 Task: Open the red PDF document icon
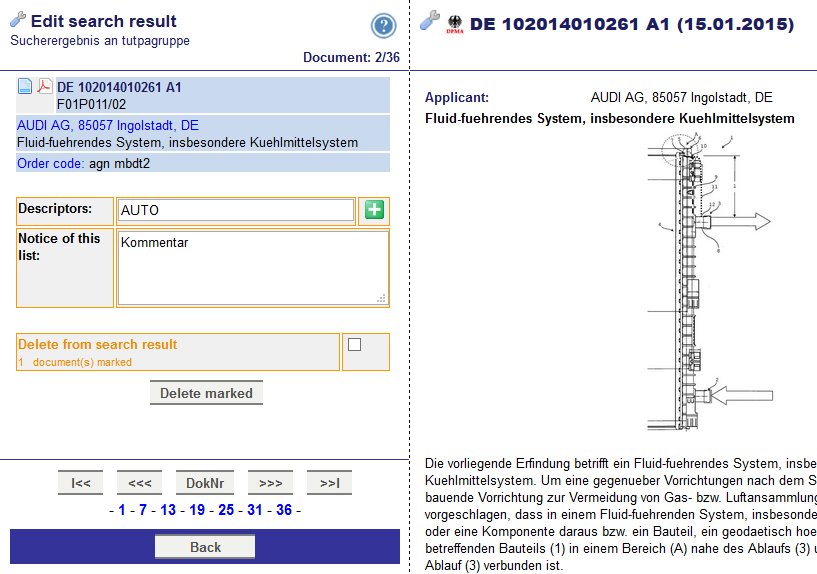point(44,86)
